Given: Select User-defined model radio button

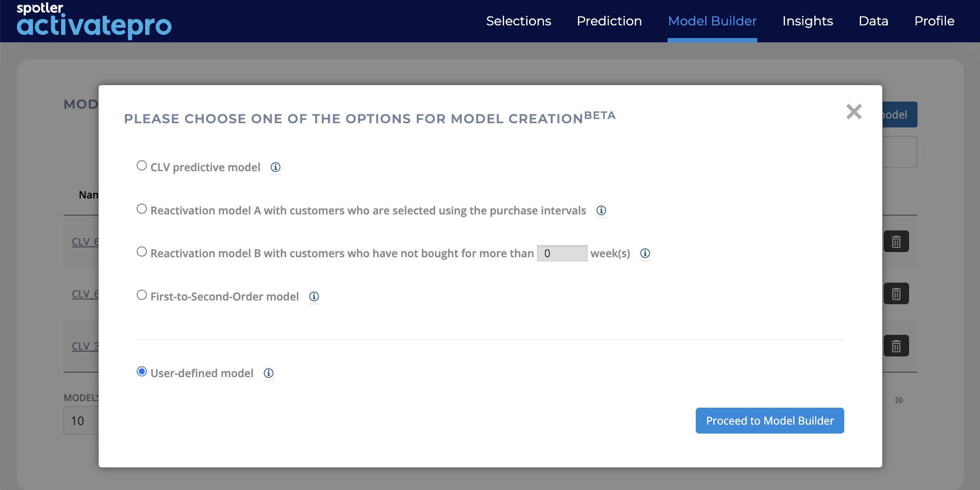Looking at the screenshot, I should (x=142, y=371).
